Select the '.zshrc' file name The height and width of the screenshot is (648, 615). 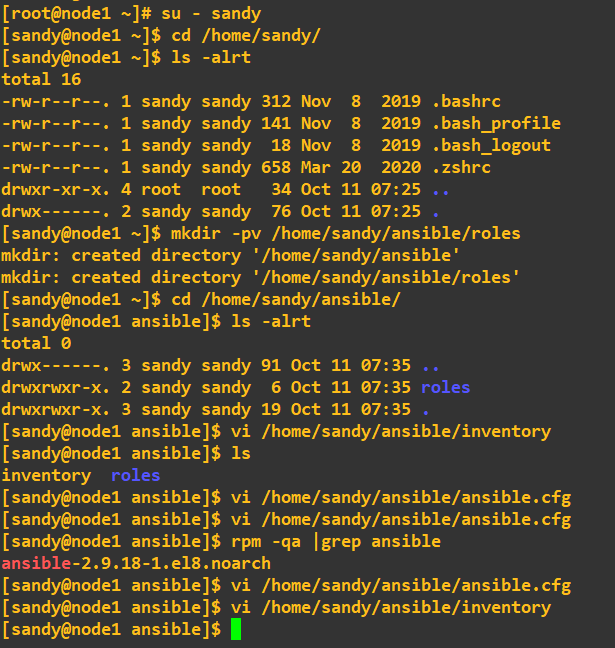(461, 167)
